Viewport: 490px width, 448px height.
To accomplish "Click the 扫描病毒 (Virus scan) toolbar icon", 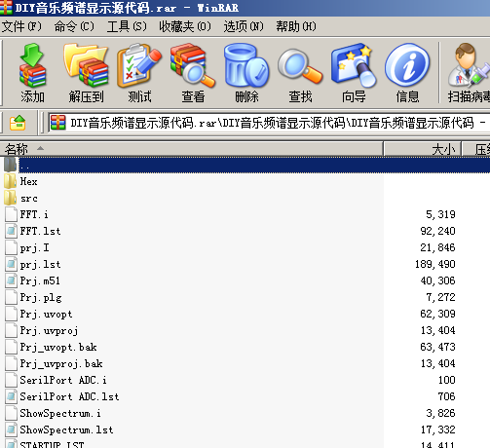I will click(469, 66).
